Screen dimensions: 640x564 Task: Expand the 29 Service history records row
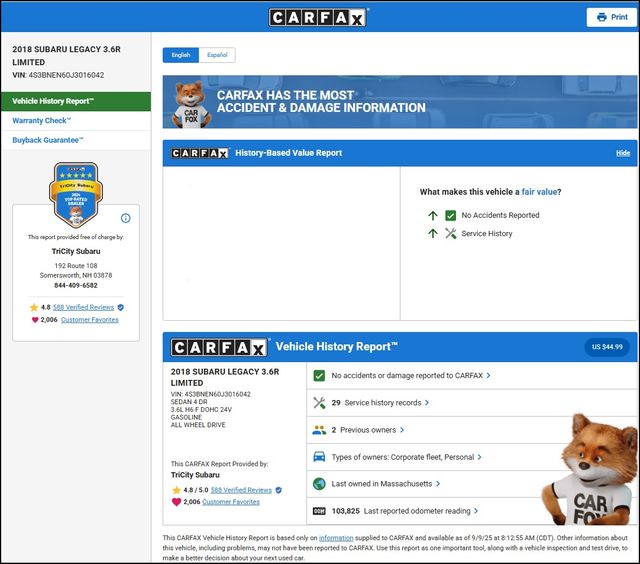pos(380,403)
